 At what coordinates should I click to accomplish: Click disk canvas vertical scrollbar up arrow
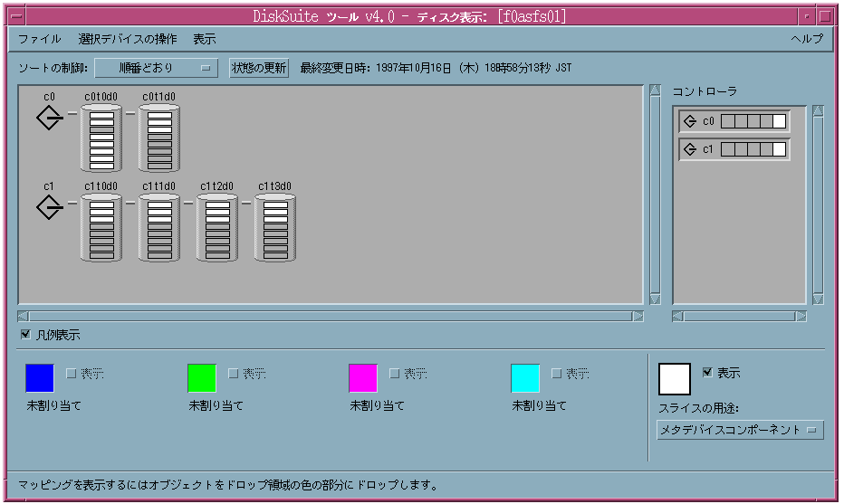point(655,90)
